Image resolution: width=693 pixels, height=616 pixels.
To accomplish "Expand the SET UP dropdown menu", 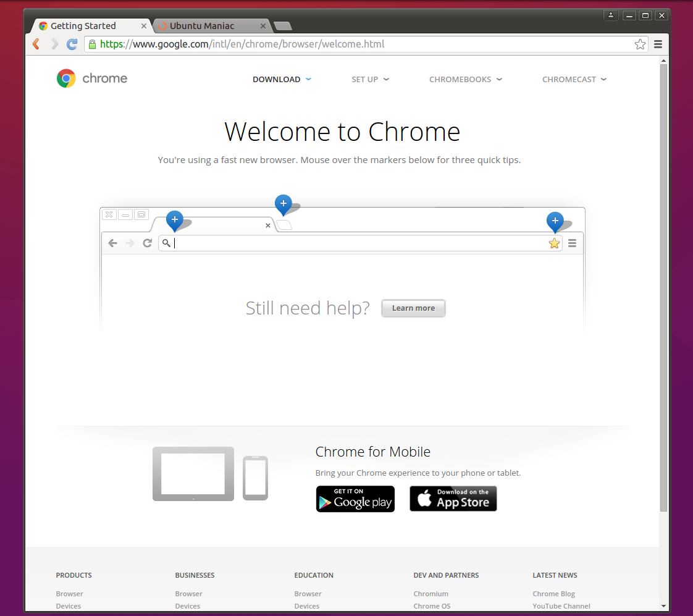I will click(371, 80).
